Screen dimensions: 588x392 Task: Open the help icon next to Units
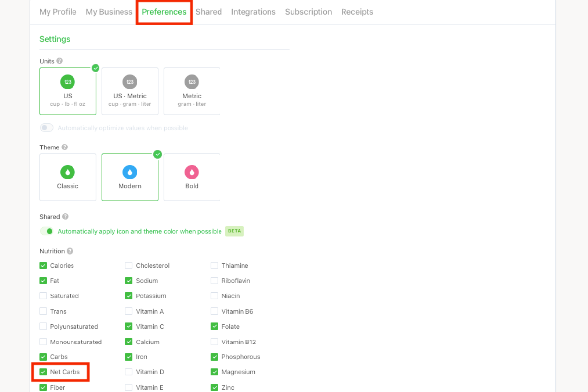tap(59, 61)
